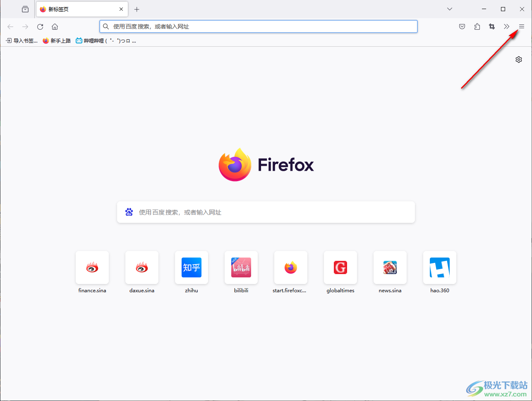
Task: Open 导入书签 bookmark toolbar item
Action: 22,41
